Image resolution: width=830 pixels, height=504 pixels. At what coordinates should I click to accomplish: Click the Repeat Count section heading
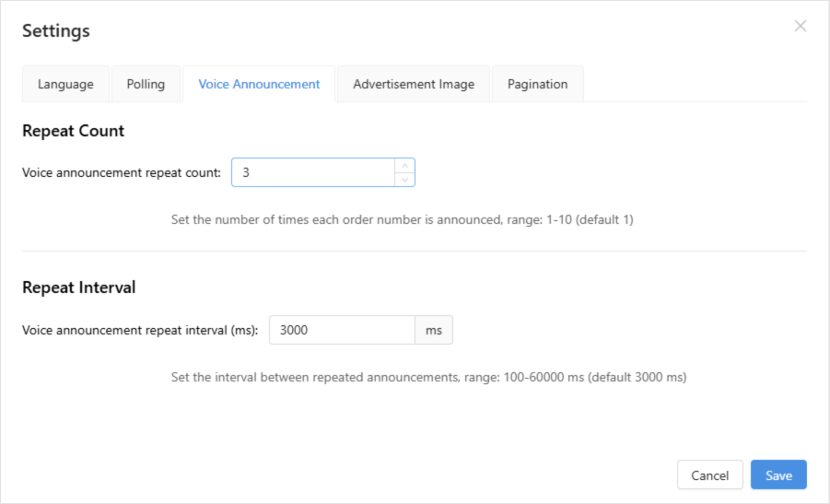click(x=73, y=131)
